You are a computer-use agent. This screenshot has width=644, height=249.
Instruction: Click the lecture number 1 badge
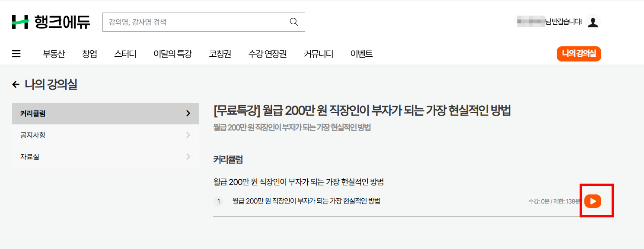218,201
